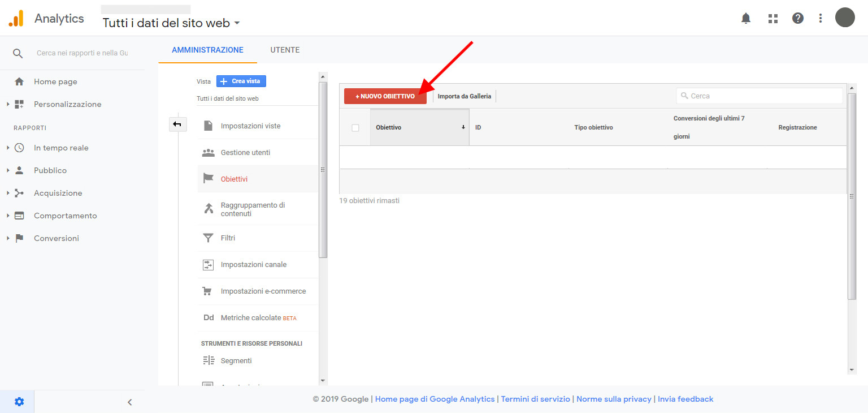Select Filtri in the view menu
Image resolution: width=868 pixels, height=413 pixels.
[x=228, y=238]
